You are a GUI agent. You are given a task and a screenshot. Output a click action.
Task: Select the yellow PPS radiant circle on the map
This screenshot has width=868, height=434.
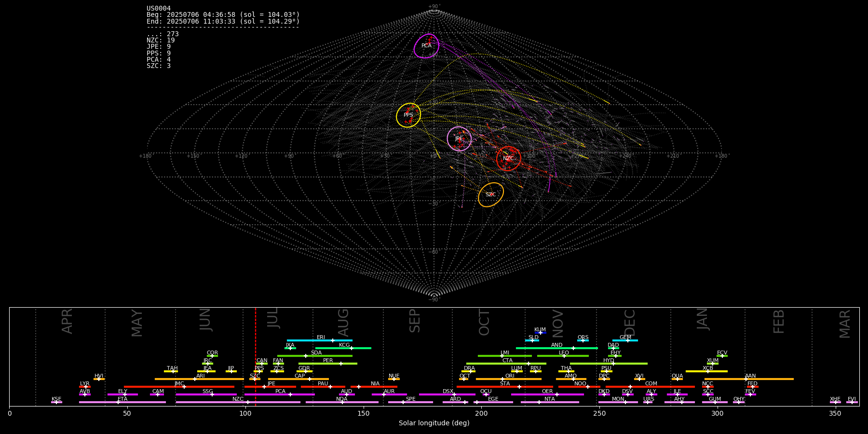408,115
